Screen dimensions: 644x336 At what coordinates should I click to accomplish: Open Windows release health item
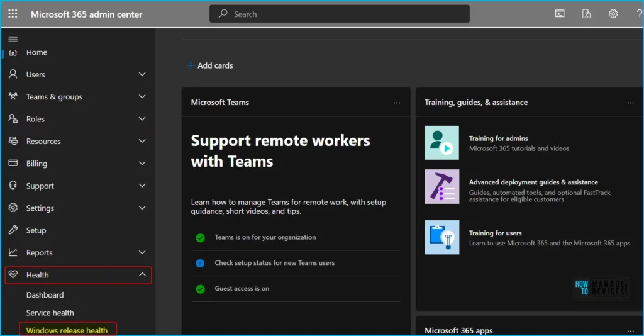click(x=67, y=330)
